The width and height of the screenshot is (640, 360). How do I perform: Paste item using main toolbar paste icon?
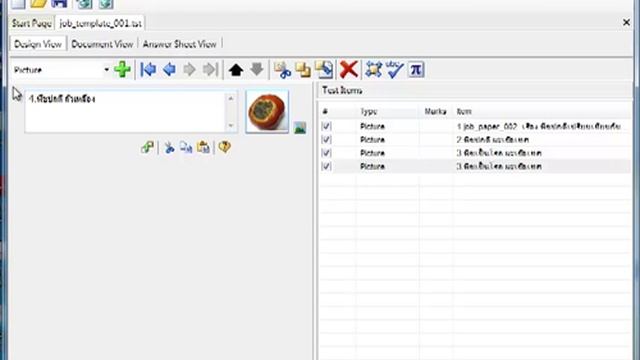pyautogui.click(x=324, y=70)
